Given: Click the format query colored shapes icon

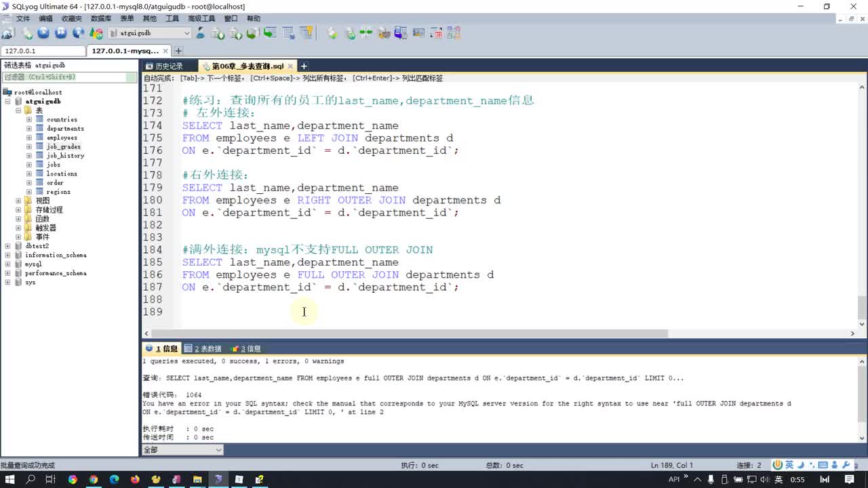Looking at the screenshot, I should click(96, 33).
